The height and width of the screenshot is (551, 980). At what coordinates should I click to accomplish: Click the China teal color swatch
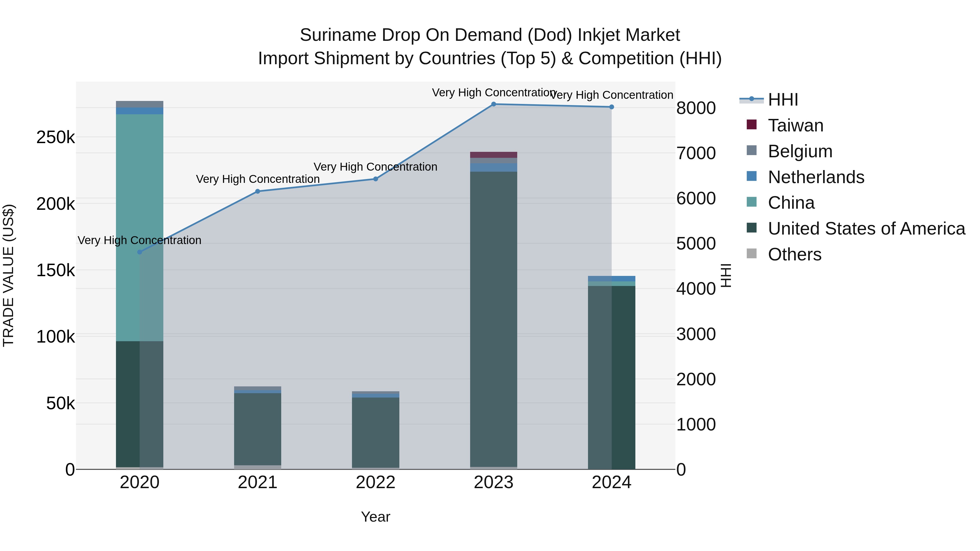click(751, 202)
